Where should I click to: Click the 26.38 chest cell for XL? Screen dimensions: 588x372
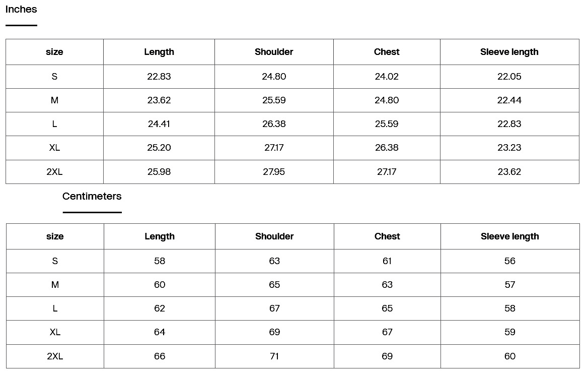pos(387,148)
